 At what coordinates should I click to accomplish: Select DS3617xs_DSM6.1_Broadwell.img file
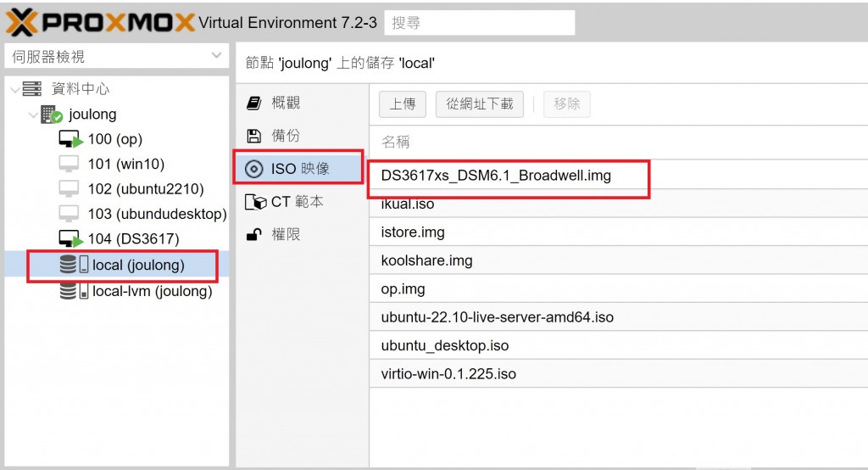tap(618, 175)
